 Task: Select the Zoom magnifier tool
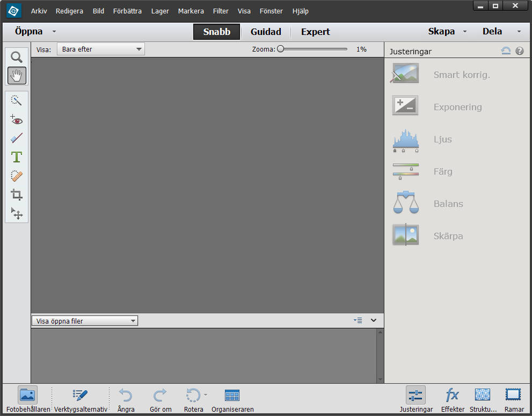16,57
